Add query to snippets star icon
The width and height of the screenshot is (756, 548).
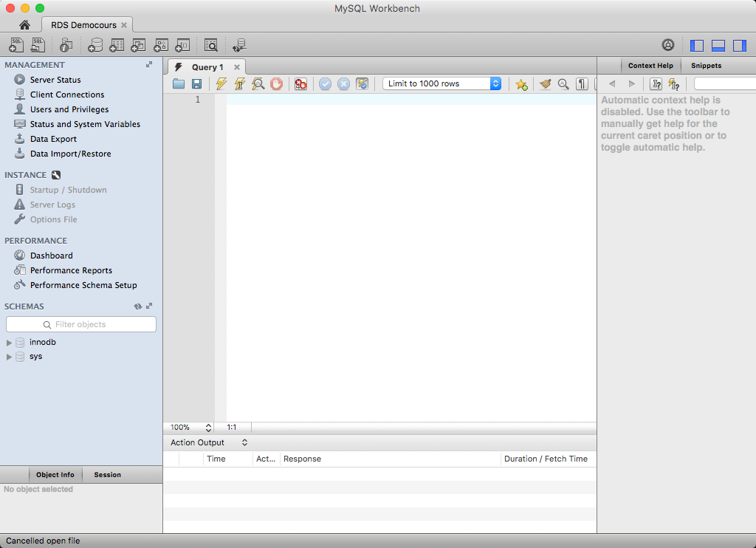(521, 84)
